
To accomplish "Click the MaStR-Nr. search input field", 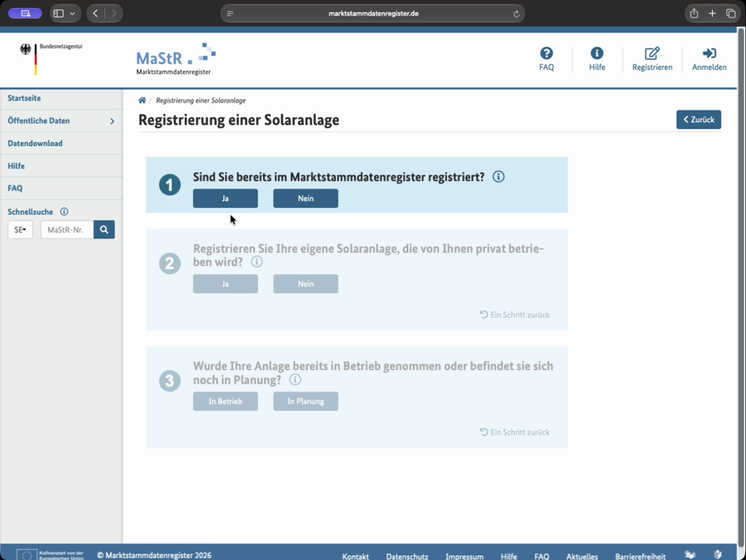I will tap(67, 230).
